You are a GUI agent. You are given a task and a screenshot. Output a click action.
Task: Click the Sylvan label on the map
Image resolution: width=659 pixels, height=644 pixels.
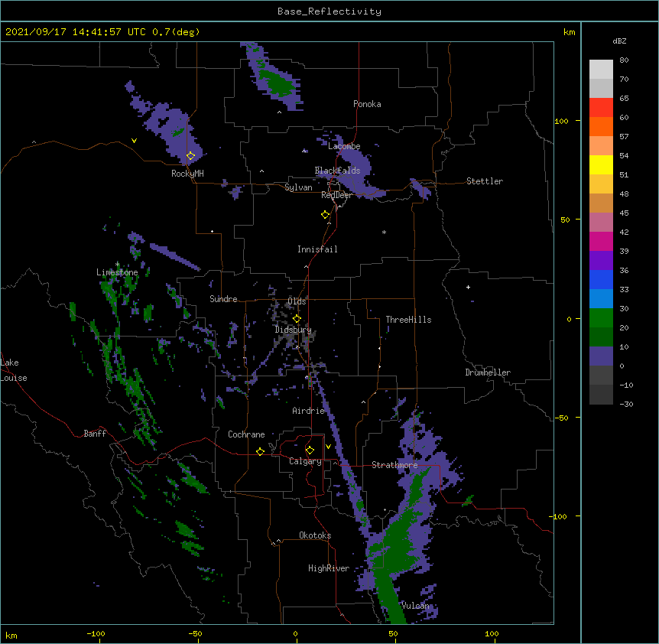pyautogui.click(x=298, y=187)
